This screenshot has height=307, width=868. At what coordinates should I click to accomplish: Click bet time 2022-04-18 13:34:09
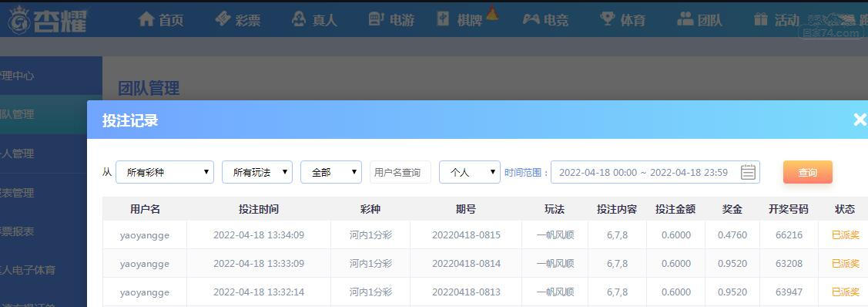(x=259, y=235)
